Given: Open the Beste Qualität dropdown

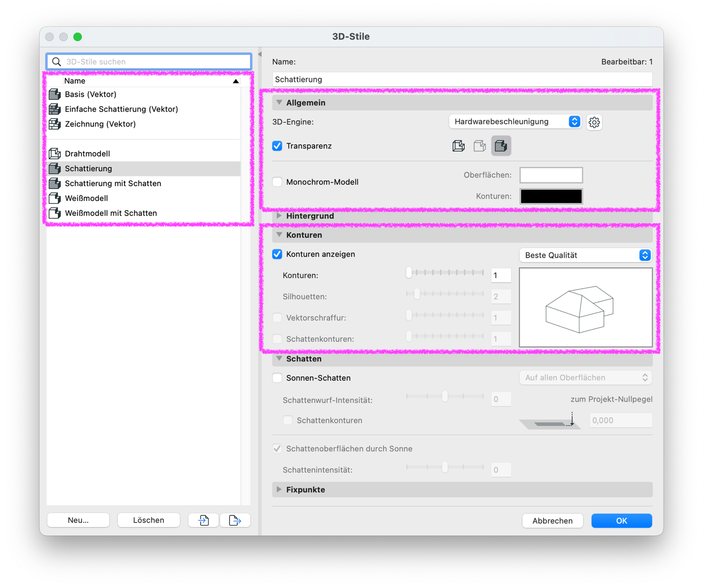Looking at the screenshot, I should 586,255.
